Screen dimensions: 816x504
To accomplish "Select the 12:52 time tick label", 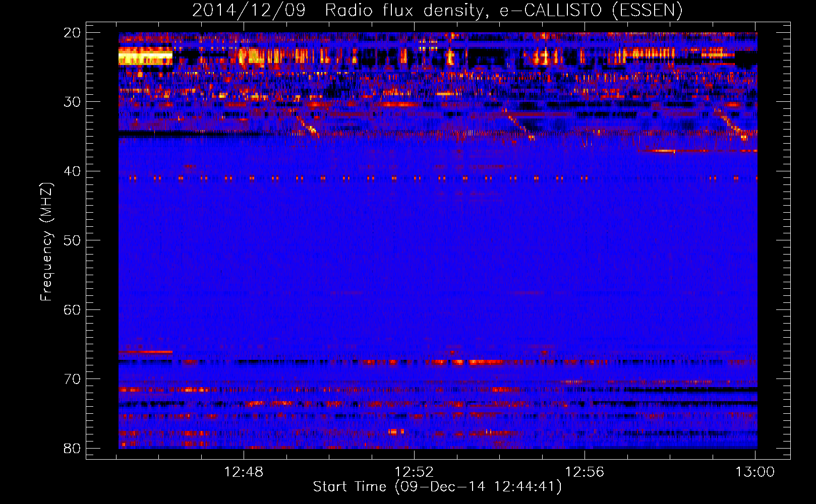I will [x=414, y=472].
